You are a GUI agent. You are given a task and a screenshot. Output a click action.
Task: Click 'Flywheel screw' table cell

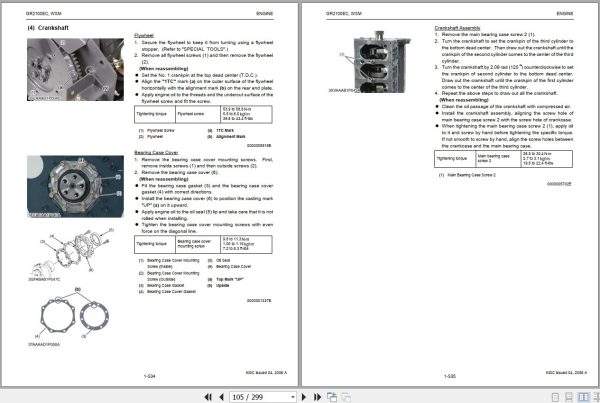tap(198, 114)
